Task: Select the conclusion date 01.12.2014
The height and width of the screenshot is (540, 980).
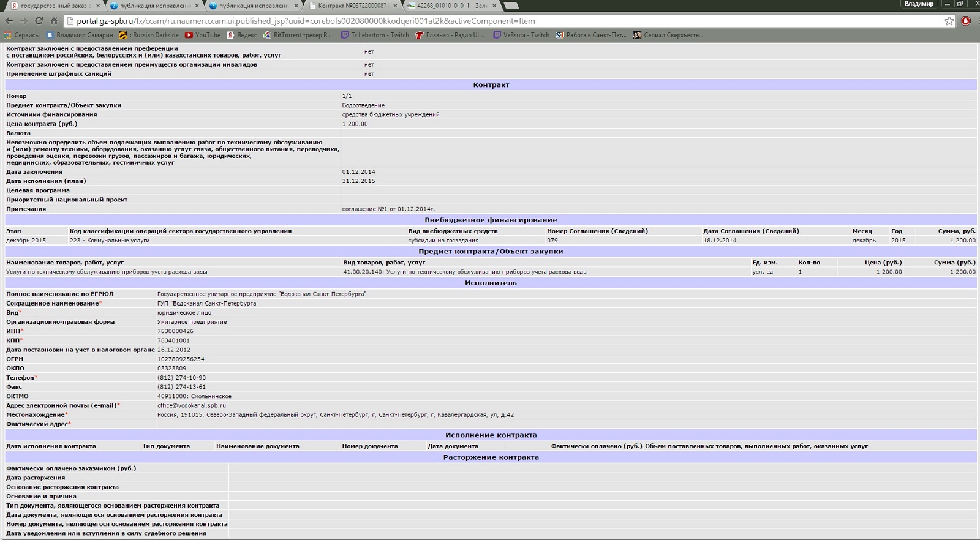Action: point(358,172)
